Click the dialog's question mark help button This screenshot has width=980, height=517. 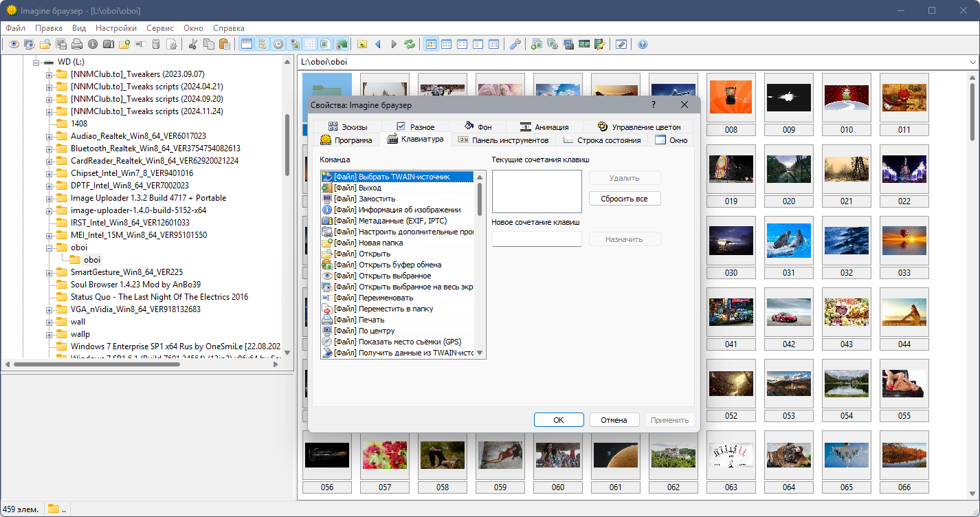click(x=653, y=104)
